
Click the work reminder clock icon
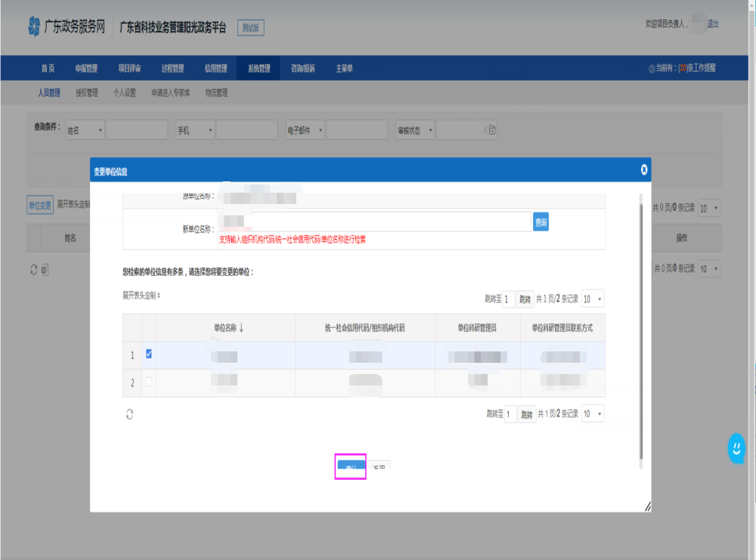point(652,69)
